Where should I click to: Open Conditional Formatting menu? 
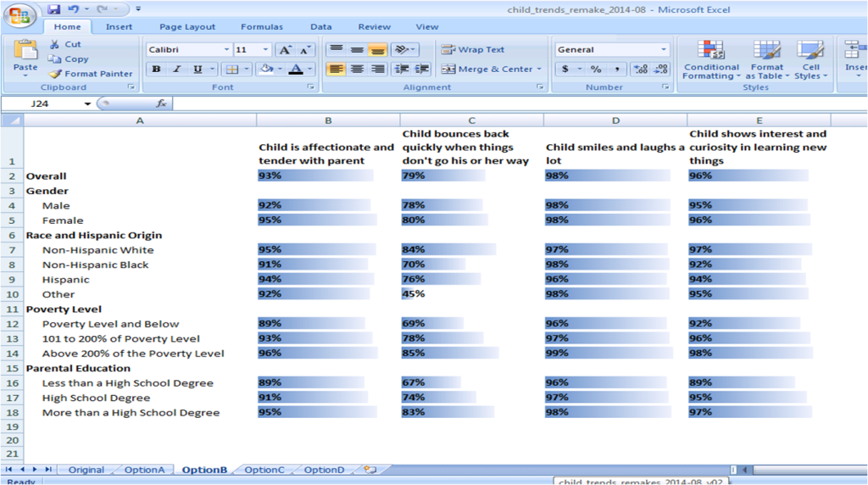click(711, 60)
